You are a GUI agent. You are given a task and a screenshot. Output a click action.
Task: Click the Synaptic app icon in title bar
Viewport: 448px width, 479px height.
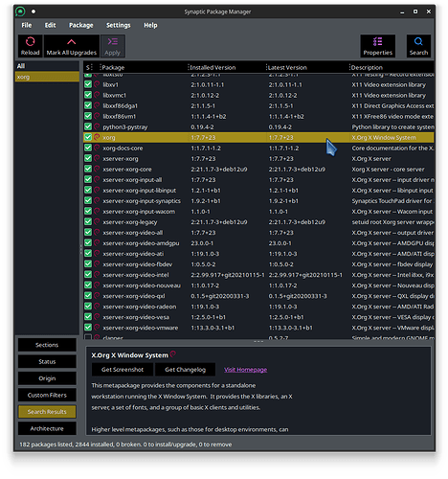pyautogui.click(x=20, y=11)
